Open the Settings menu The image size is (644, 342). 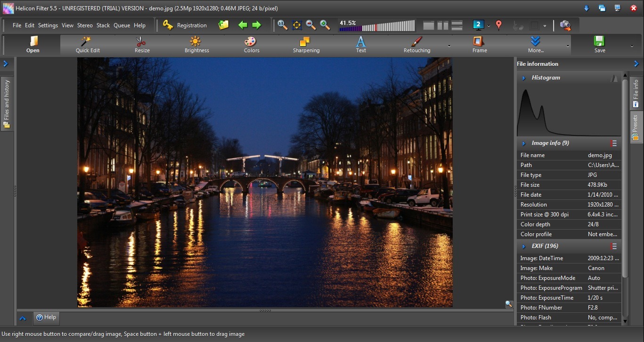point(48,25)
